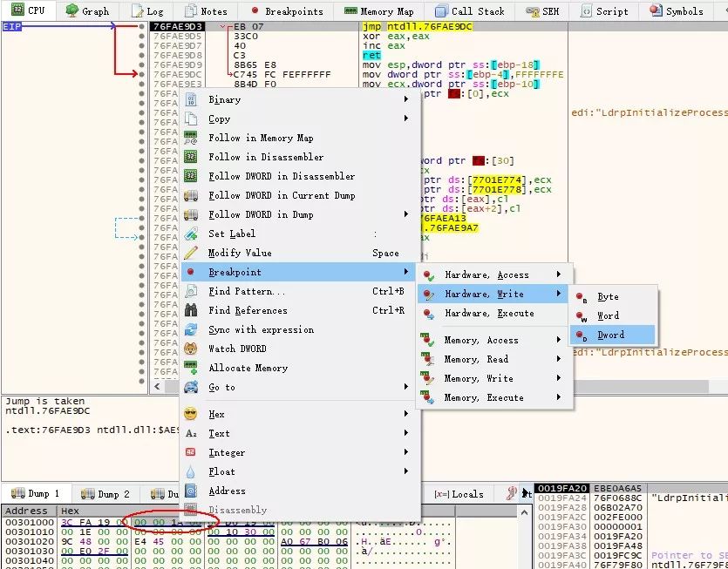Click the Memory, Read breakpoint icon
This screenshot has height=569, width=728.
pos(427,359)
